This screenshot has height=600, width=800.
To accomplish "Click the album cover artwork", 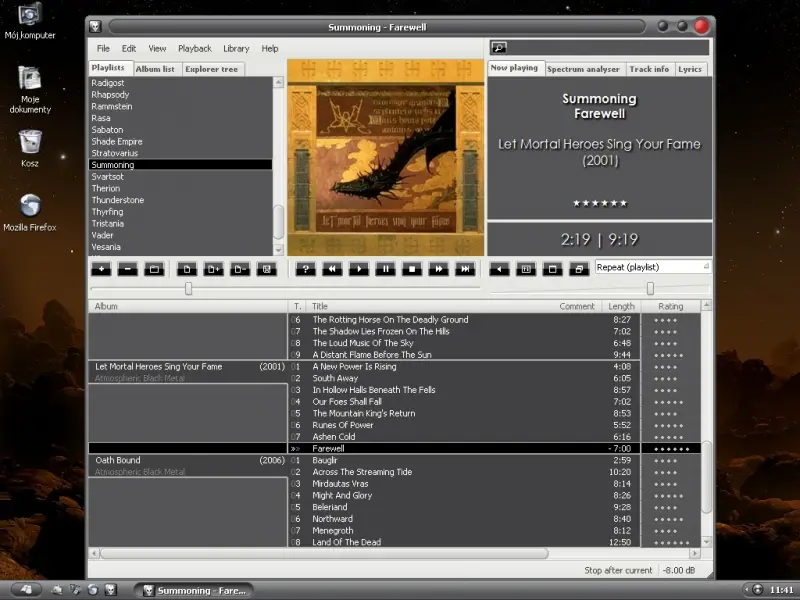I will pos(386,157).
